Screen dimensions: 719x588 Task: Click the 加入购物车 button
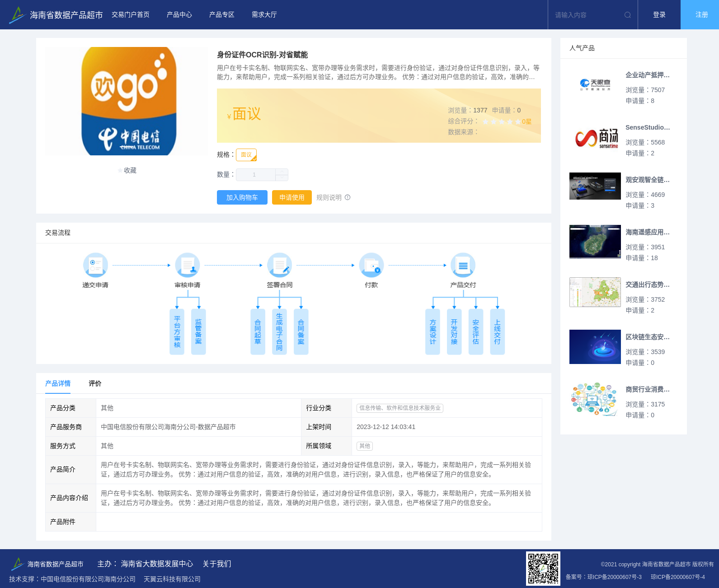pyautogui.click(x=242, y=197)
